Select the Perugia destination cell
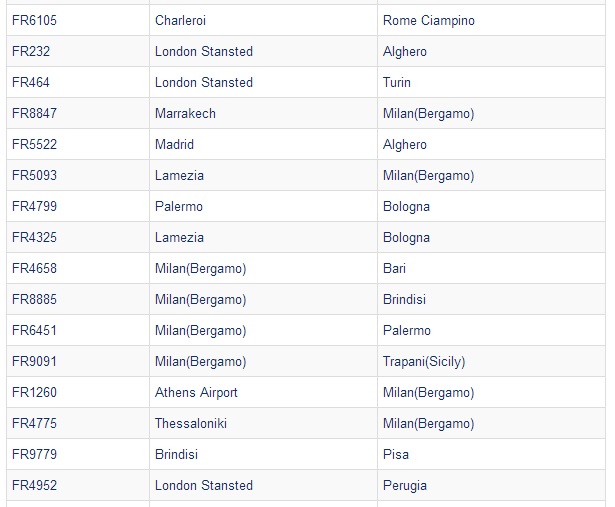615x507 pixels. (x=405, y=486)
